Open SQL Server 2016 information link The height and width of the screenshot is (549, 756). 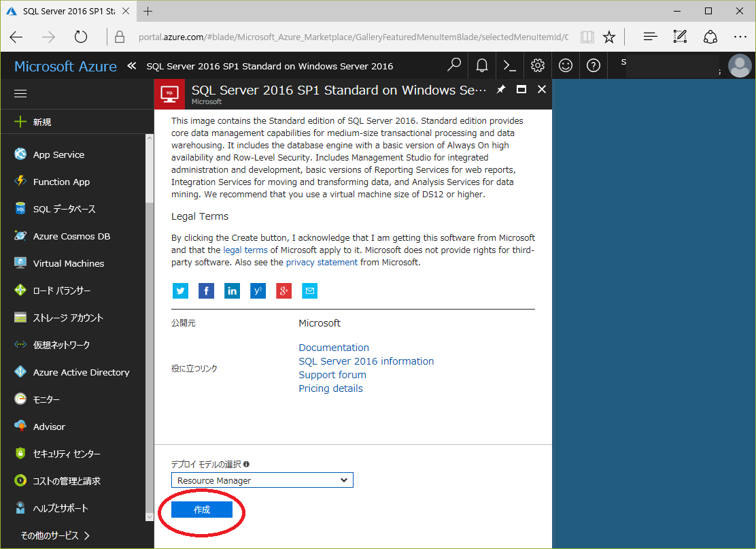pos(366,361)
